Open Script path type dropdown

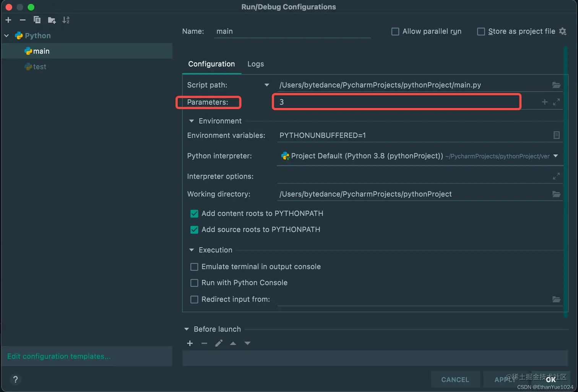(x=267, y=85)
